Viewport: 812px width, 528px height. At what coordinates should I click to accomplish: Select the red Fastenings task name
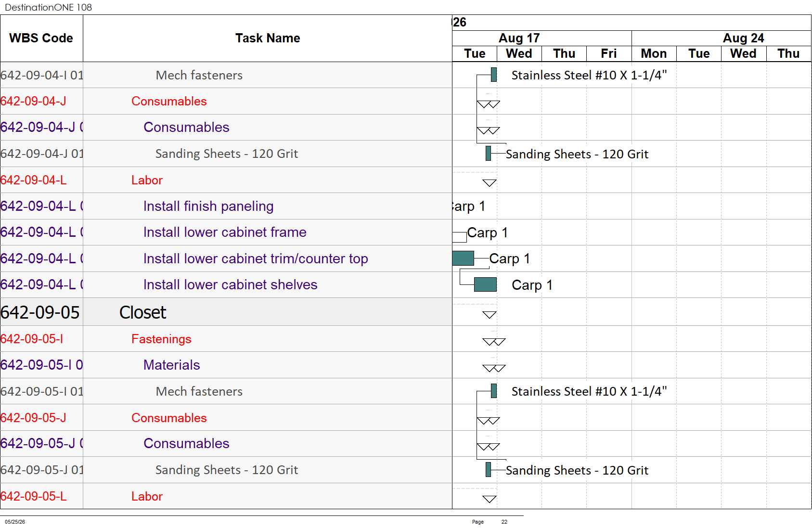(x=161, y=339)
